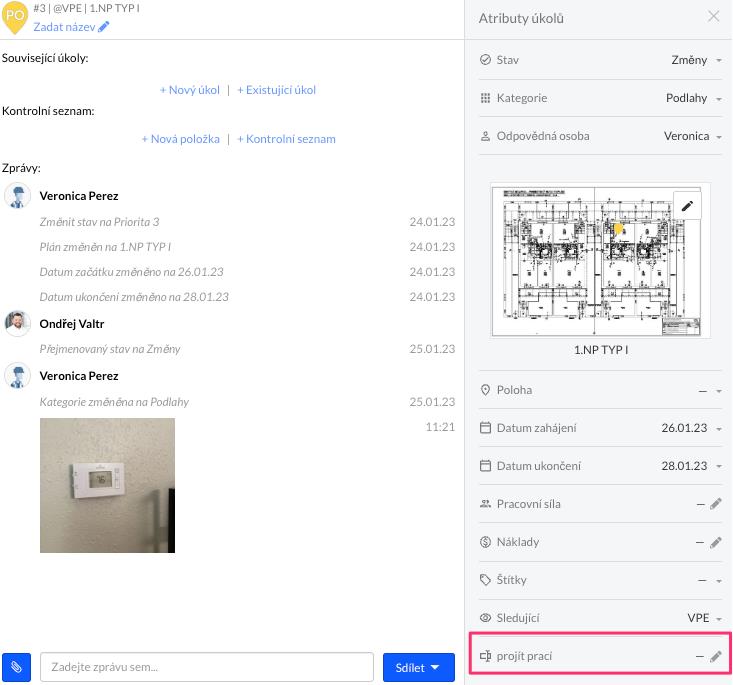Link an existing task via + Existující úkol

(x=276, y=90)
